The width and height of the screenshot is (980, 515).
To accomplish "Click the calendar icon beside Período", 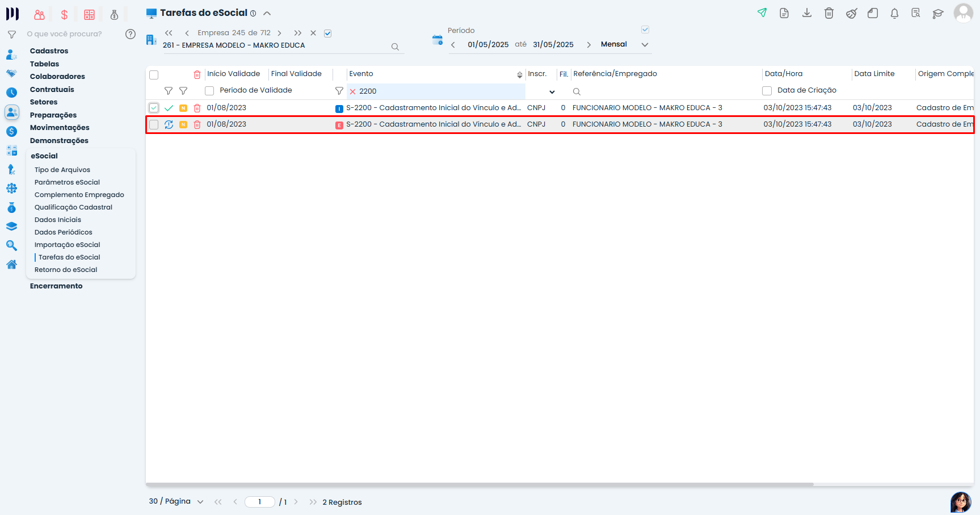I will coord(437,40).
